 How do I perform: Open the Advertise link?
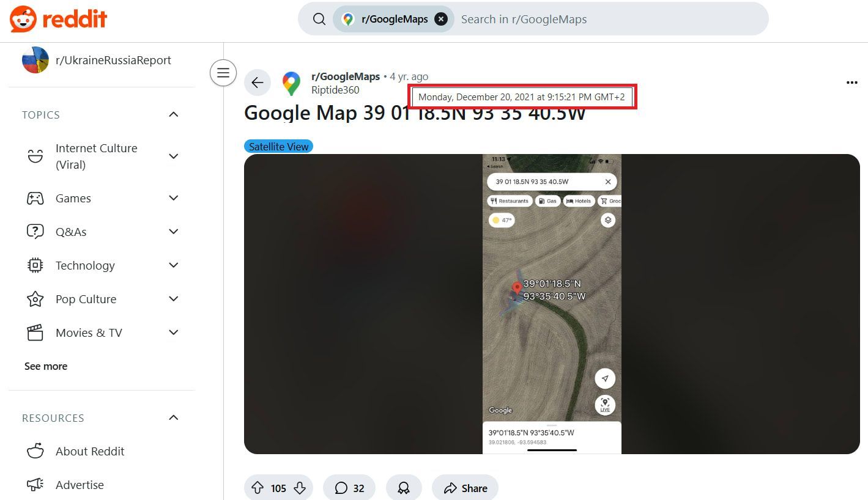(x=80, y=485)
